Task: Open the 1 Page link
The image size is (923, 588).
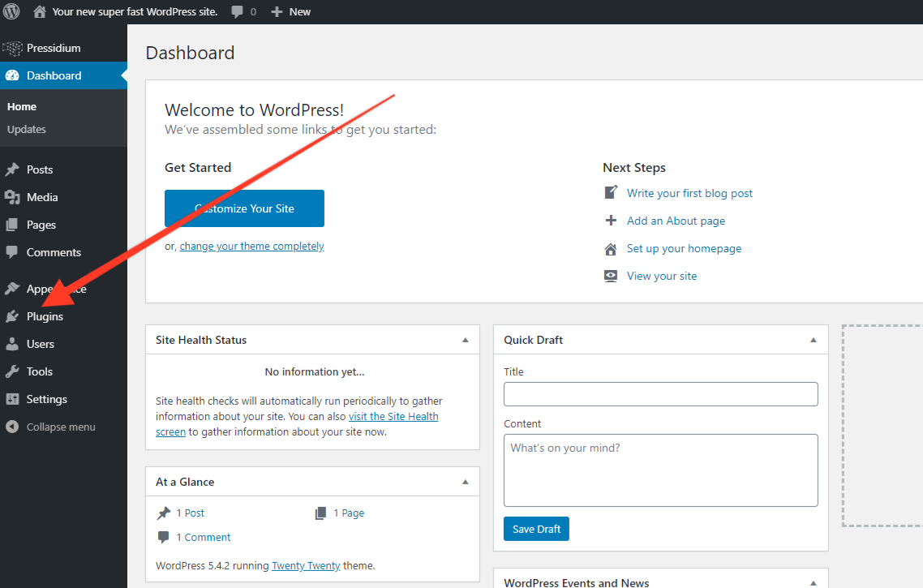Action: [x=349, y=513]
